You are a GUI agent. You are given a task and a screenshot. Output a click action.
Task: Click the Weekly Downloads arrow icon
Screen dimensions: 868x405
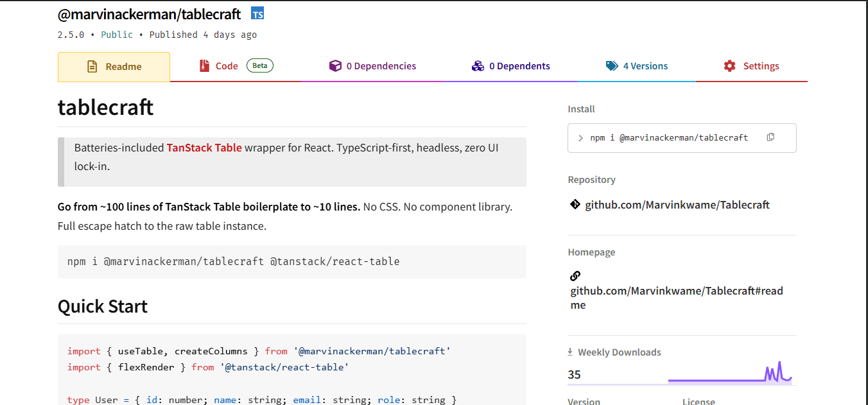pyautogui.click(x=570, y=352)
